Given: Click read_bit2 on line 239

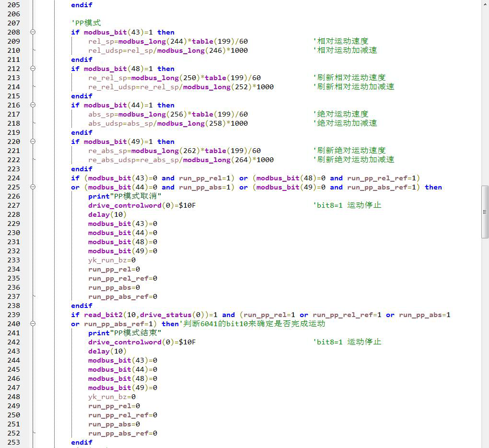Looking at the screenshot, I should pyautogui.click(x=103, y=315).
